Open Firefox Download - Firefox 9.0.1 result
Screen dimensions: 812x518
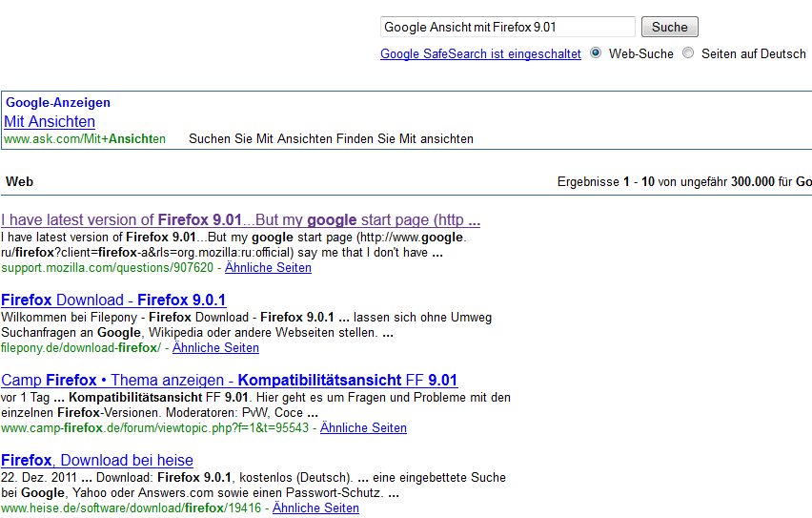pyautogui.click(x=113, y=300)
